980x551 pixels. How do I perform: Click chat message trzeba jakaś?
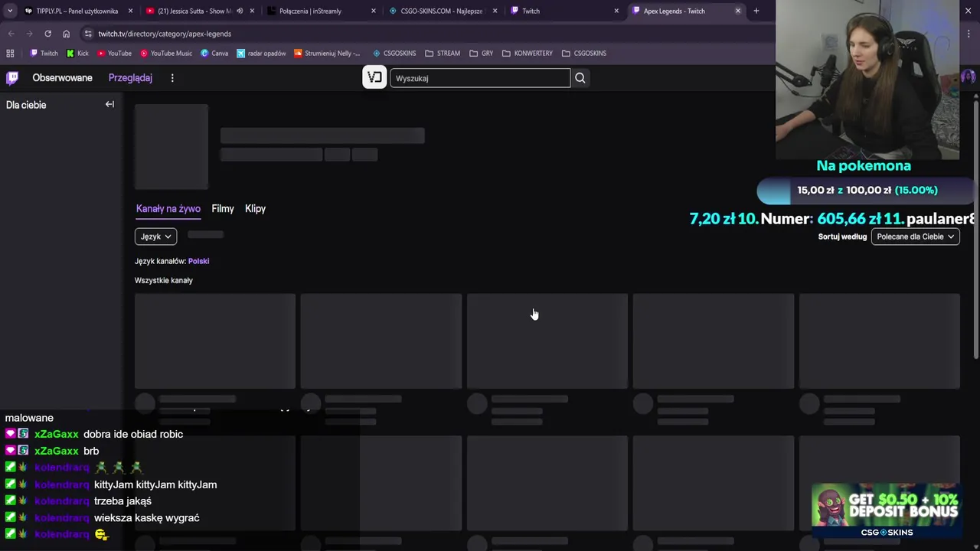pos(122,501)
